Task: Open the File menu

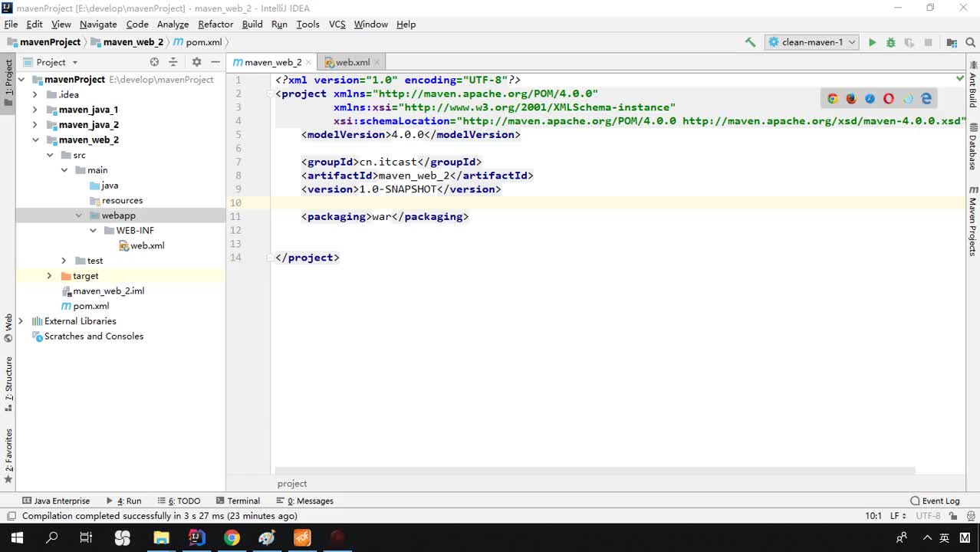Action: click(11, 25)
